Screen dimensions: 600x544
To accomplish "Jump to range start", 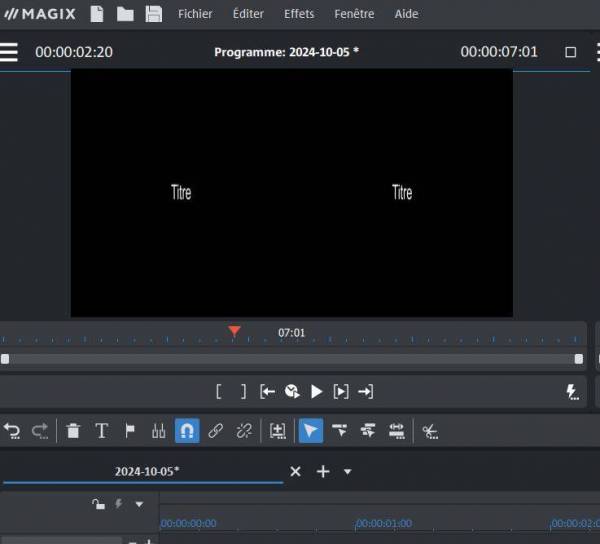I will tap(267, 392).
